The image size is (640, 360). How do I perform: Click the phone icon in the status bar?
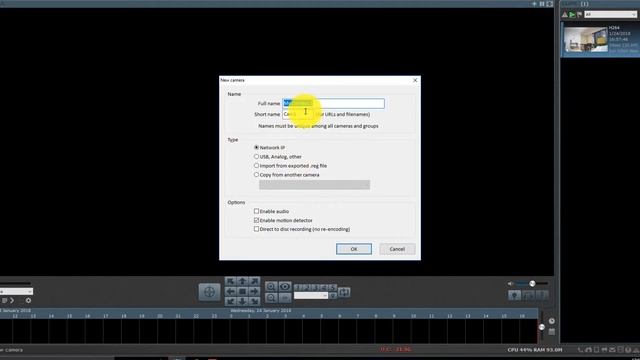pyautogui.click(x=580, y=350)
